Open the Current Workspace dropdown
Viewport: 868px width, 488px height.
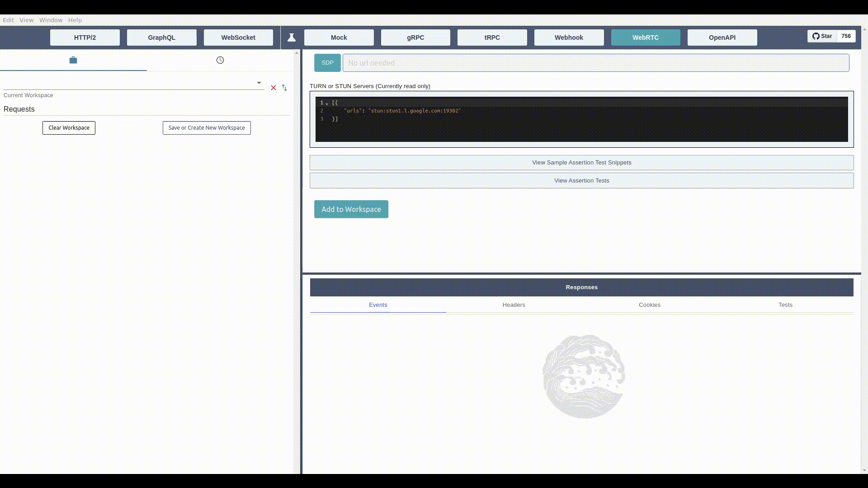(259, 83)
